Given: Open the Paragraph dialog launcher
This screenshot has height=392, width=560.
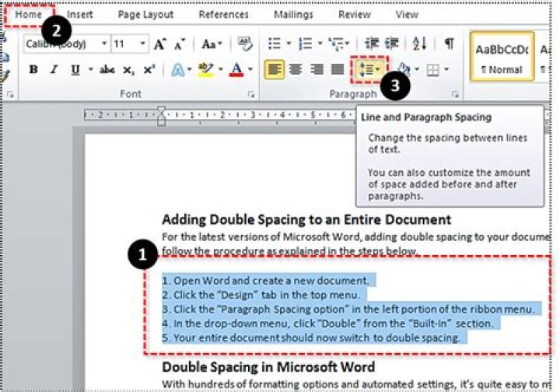Looking at the screenshot, I should point(455,94).
